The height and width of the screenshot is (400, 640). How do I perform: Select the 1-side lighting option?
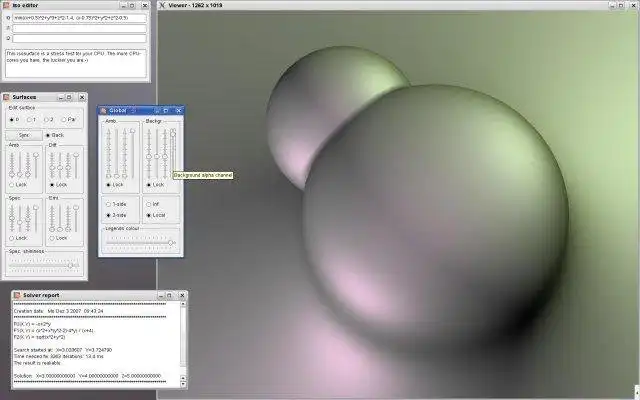109,204
